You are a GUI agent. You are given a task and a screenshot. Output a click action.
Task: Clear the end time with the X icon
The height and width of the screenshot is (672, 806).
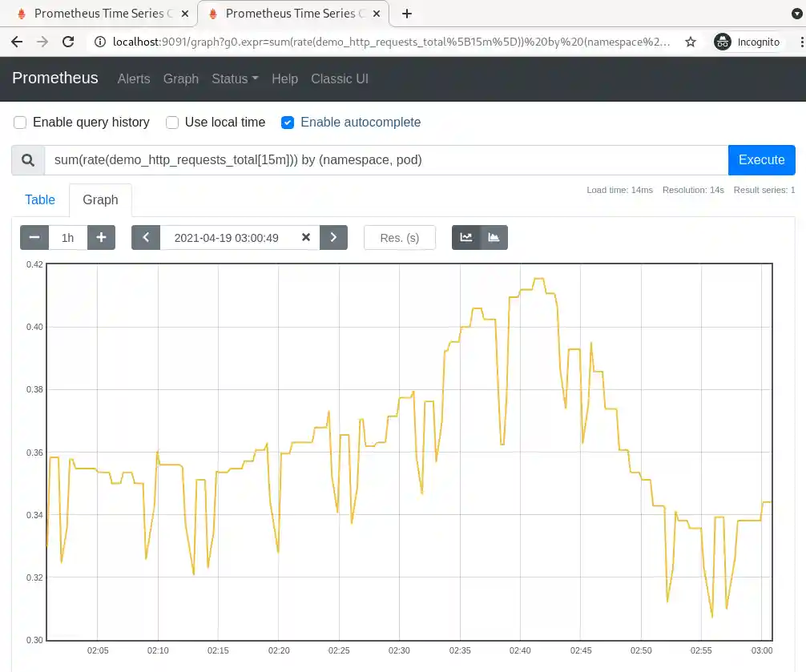(x=305, y=237)
